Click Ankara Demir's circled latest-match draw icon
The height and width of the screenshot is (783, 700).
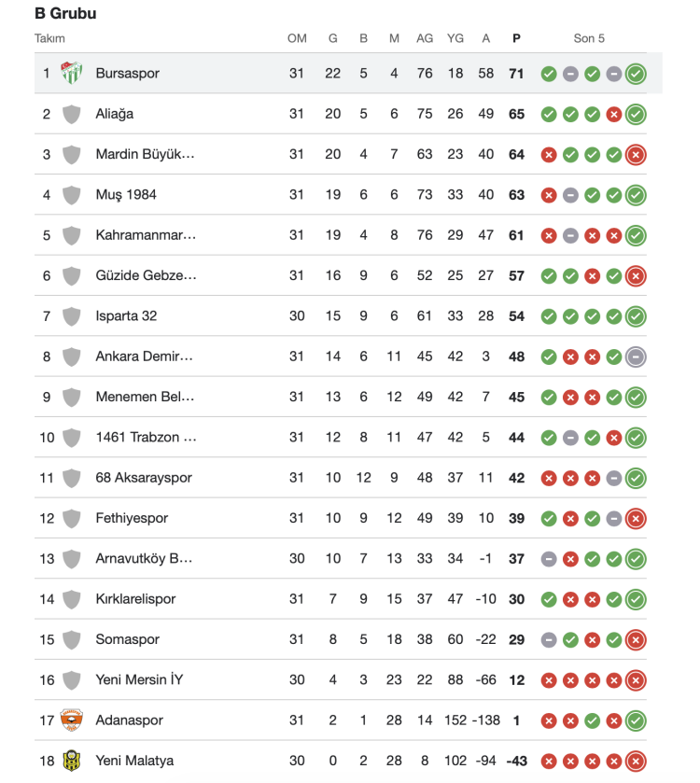pyautogui.click(x=636, y=357)
